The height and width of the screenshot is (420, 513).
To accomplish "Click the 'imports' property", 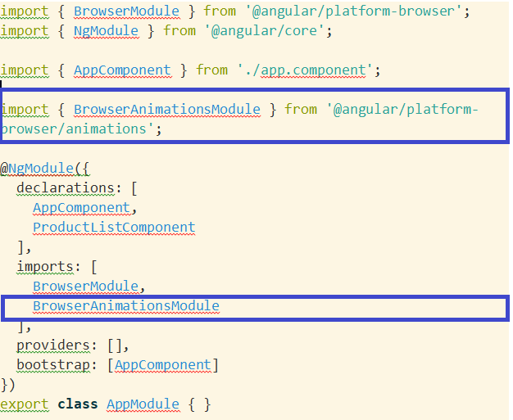I will pos(45,267).
